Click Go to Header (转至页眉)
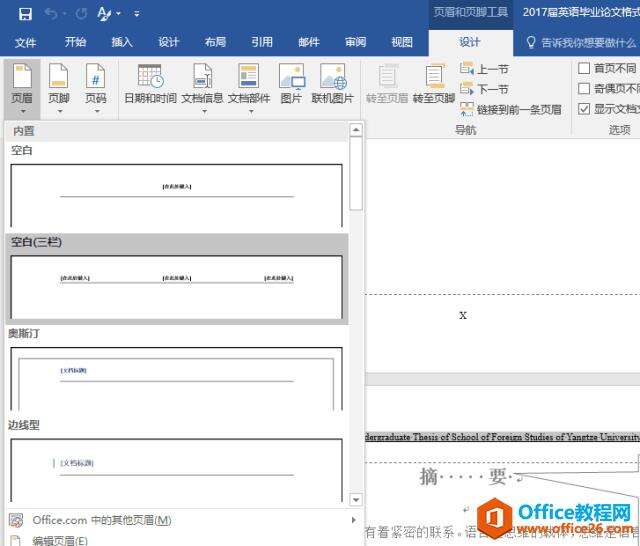Viewport: 640px width, 546px height. [387, 84]
